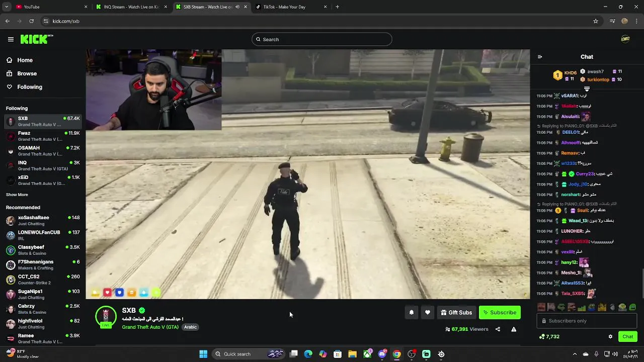Open Microsoft Edge from taskbar

308,354
